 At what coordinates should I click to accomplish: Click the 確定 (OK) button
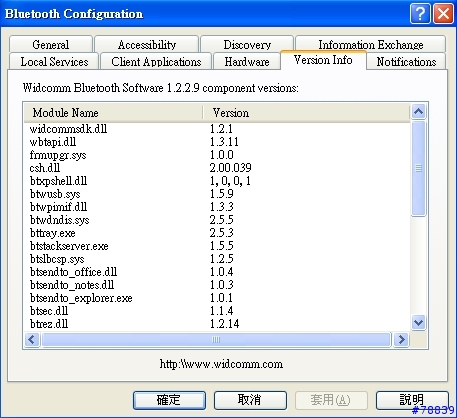point(169,400)
